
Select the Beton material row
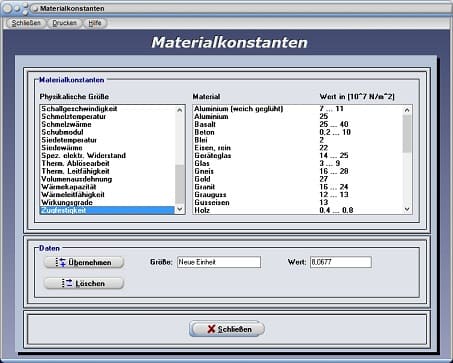298,132
